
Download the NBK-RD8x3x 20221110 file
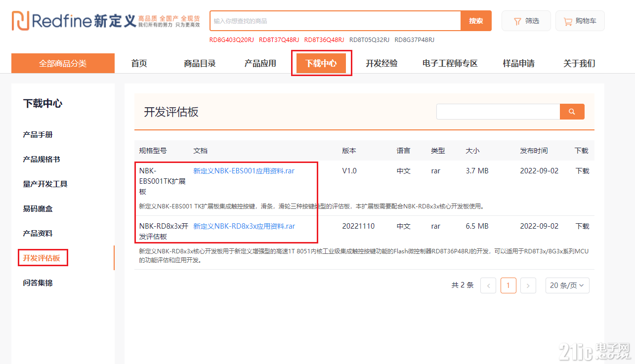point(582,226)
